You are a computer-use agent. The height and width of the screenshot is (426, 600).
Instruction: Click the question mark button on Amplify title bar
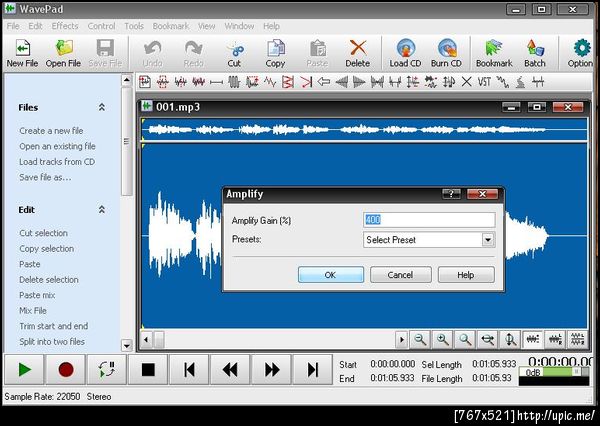[451, 194]
